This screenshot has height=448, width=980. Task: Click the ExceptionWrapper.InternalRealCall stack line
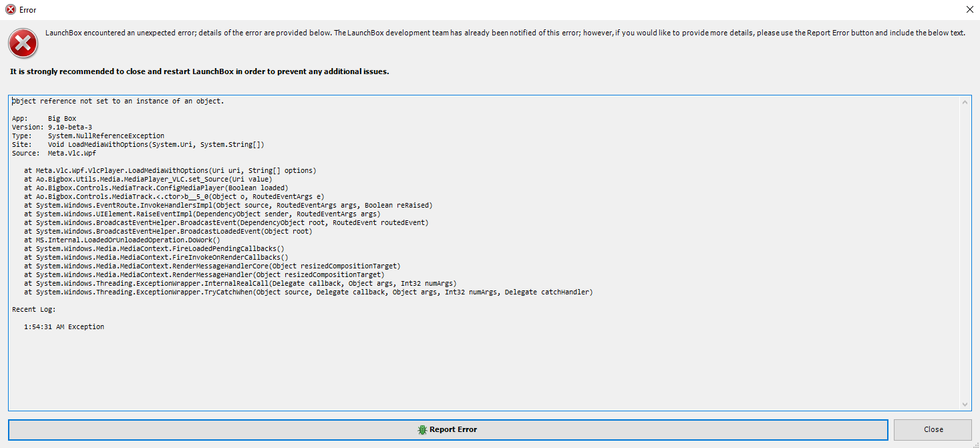tap(240, 283)
